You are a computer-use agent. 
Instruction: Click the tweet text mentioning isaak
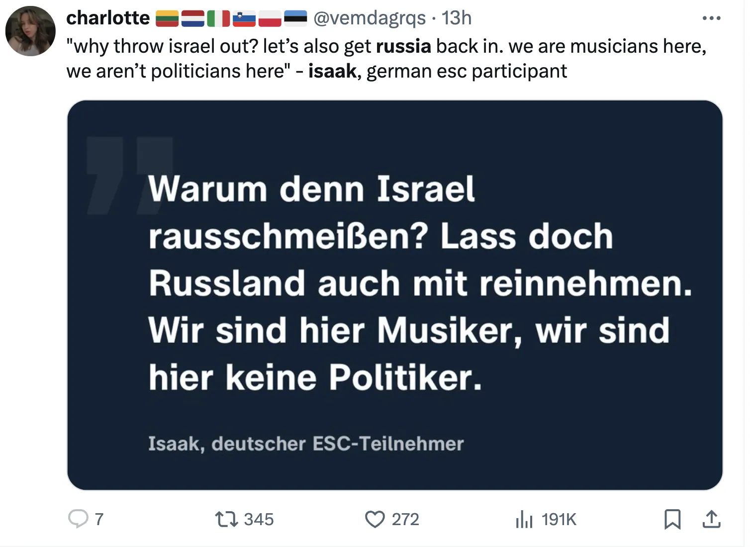(386, 59)
